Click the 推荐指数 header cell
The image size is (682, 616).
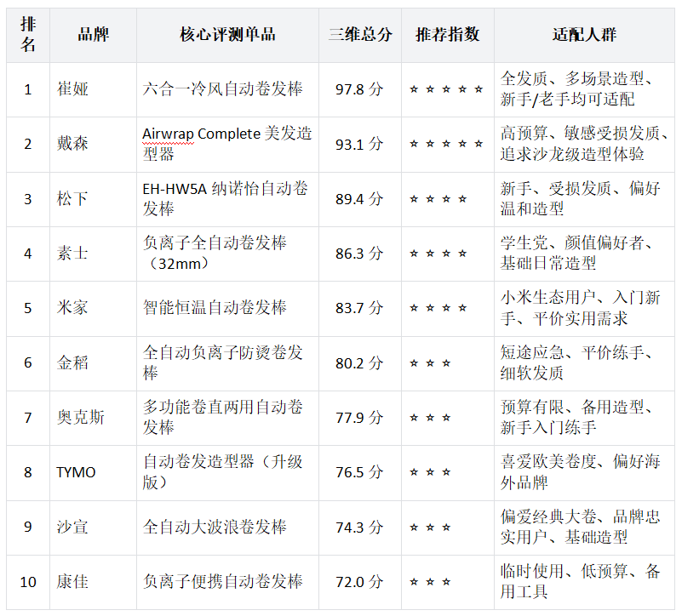pyautogui.click(x=448, y=35)
